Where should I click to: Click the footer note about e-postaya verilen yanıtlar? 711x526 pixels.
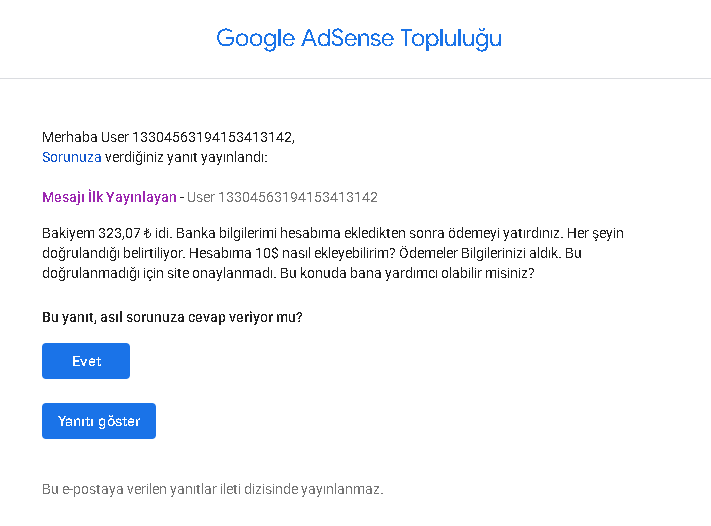[213, 489]
